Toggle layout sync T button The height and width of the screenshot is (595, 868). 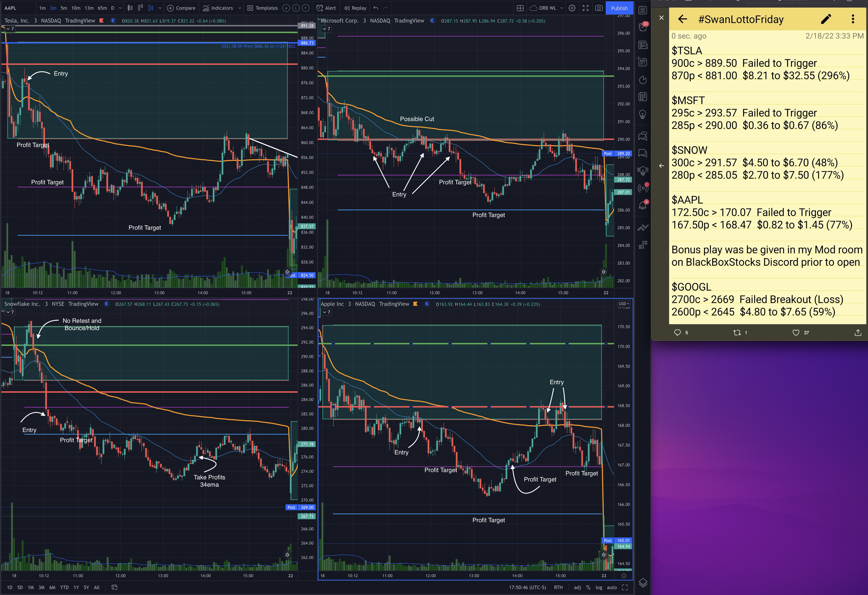pyautogui.click(x=305, y=8)
